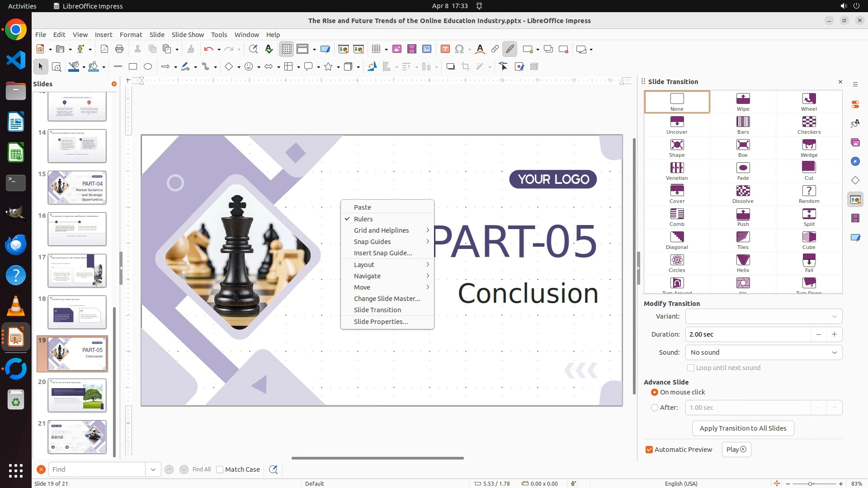Click the Insert Table toolbar icon
The image size is (868, 488).
point(376,49)
